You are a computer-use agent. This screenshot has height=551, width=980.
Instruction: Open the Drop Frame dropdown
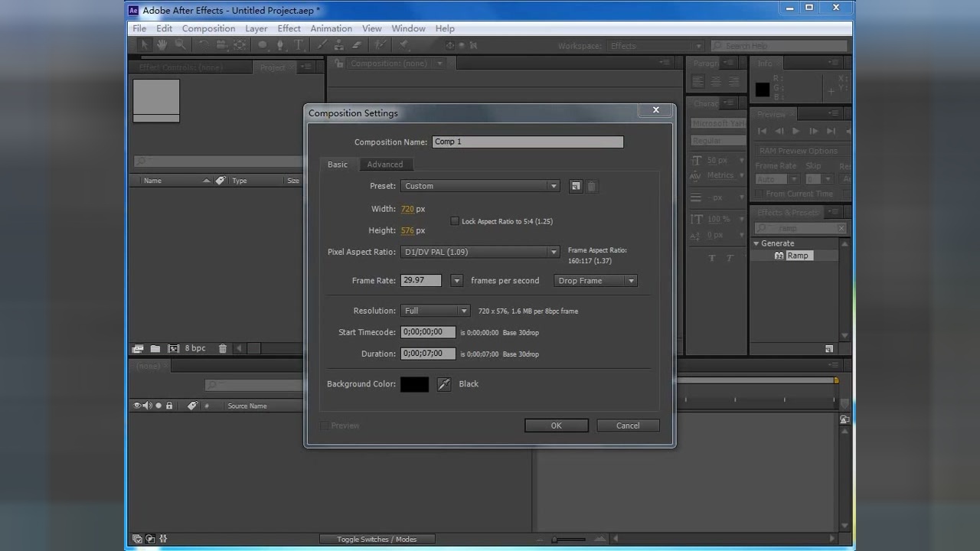pyautogui.click(x=596, y=281)
